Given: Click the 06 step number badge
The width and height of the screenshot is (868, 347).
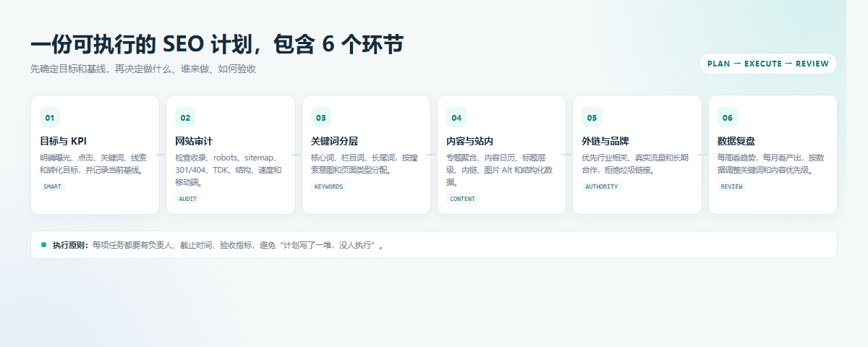Looking at the screenshot, I should tap(727, 117).
